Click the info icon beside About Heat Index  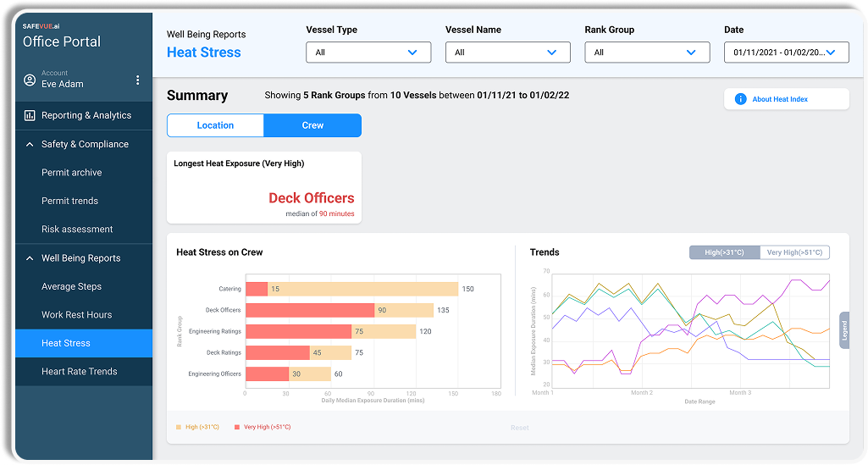(x=741, y=99)
